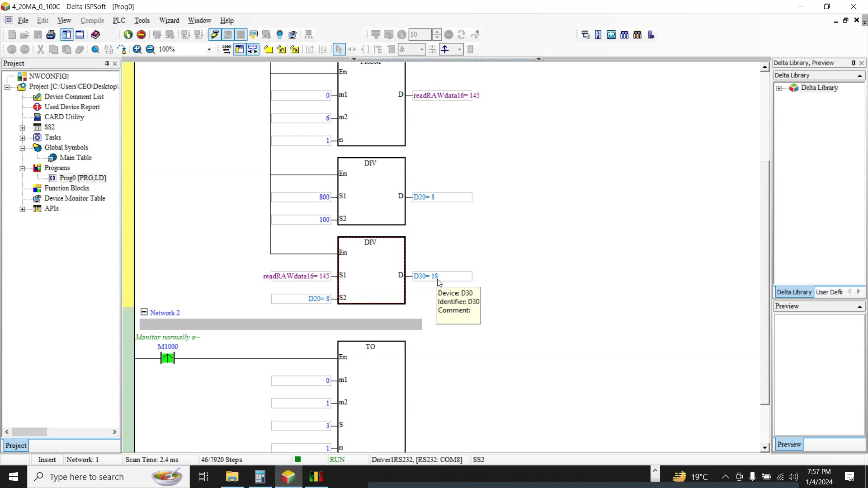This screenshot has width=868, height=488.
Task: Click the red thermometer wizard icon
Action: coord(599,35)
